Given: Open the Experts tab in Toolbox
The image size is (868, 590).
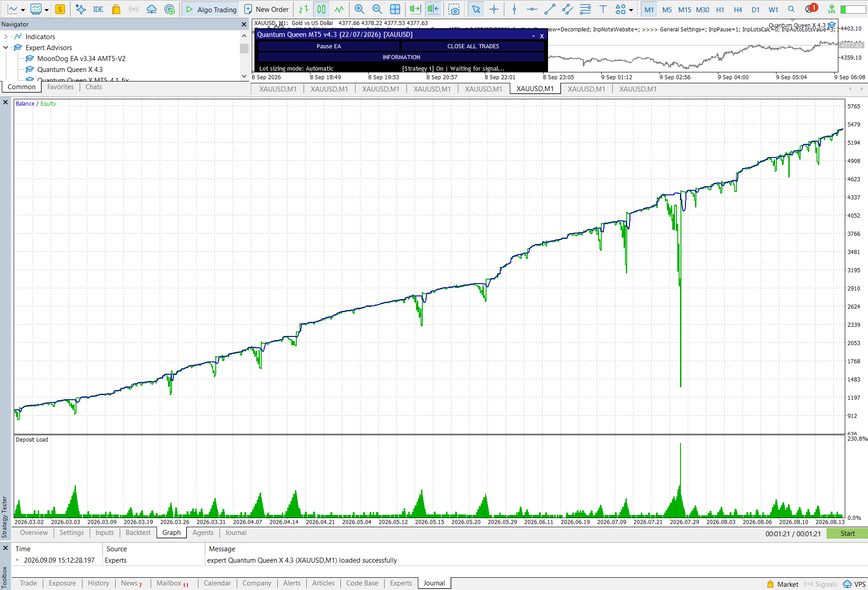Looking at the screenshot, I should pos(401,583).
